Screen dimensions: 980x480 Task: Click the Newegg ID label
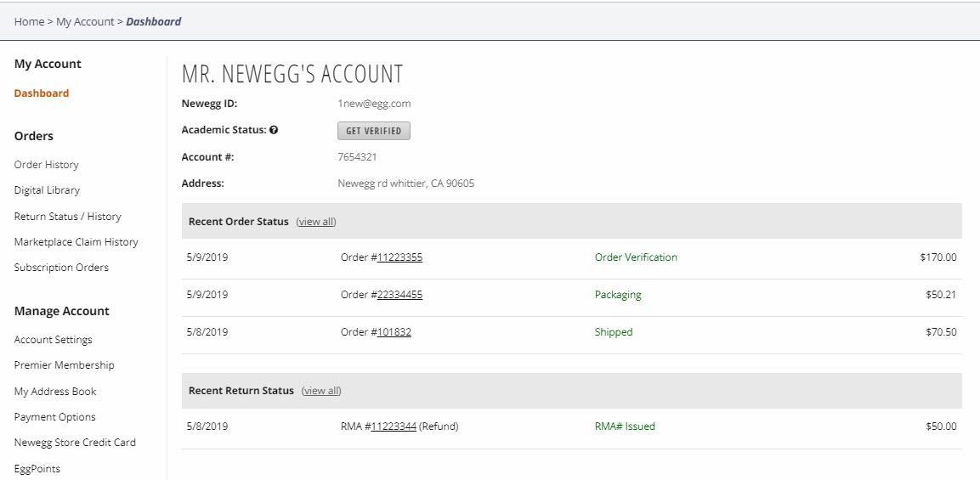[209, 104]
